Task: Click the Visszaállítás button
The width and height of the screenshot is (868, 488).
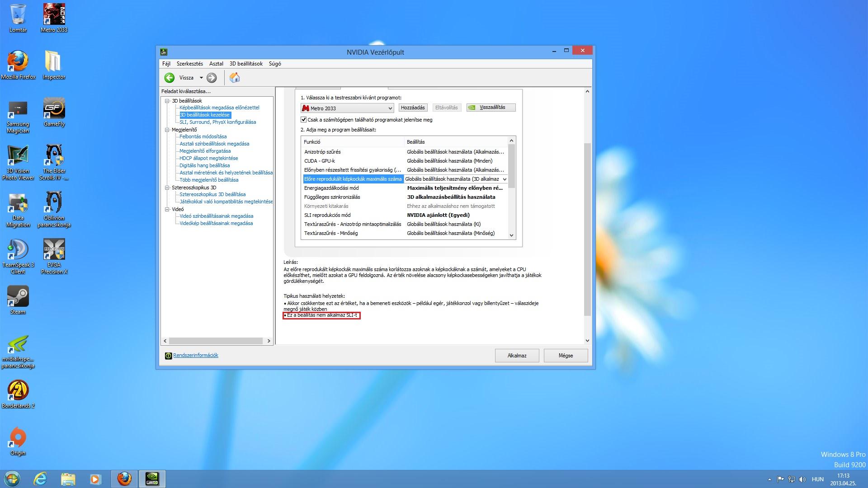Action: [x=491, y=108]
